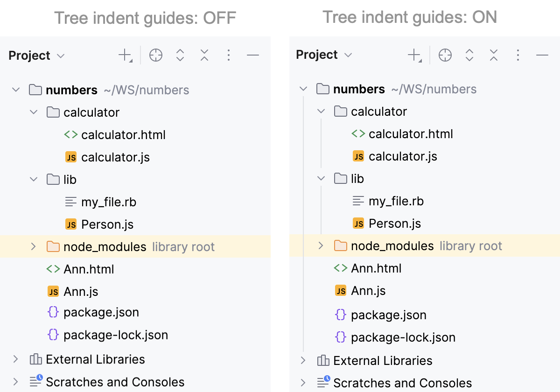
Task: Click the JSON braces icon beside package.json
Action: [53, 312]
